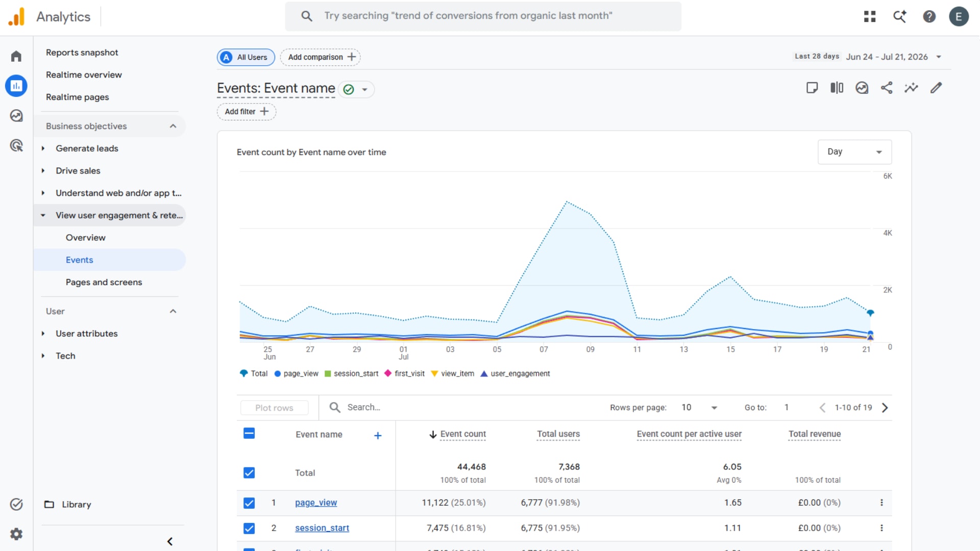The height and width of the screenshot is (551, 980).
Task: Click the Google Analytics logo
Action: [16, 16]
